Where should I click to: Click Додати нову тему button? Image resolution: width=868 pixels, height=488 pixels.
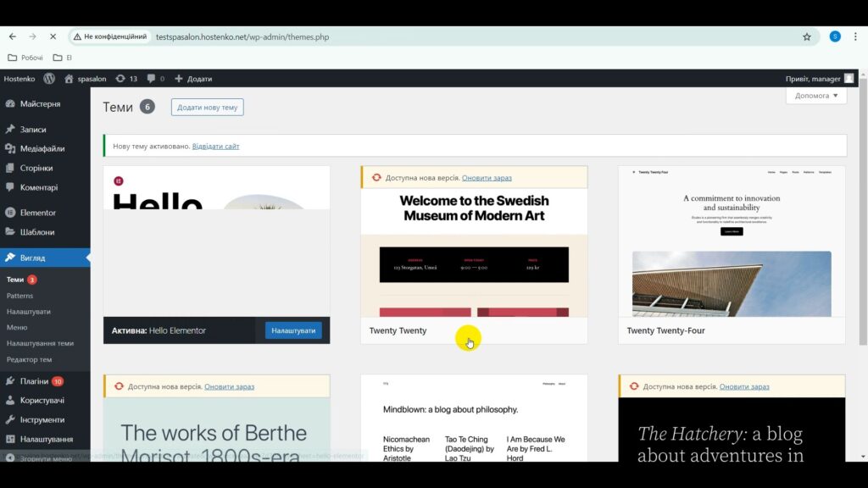coord(208,108)
